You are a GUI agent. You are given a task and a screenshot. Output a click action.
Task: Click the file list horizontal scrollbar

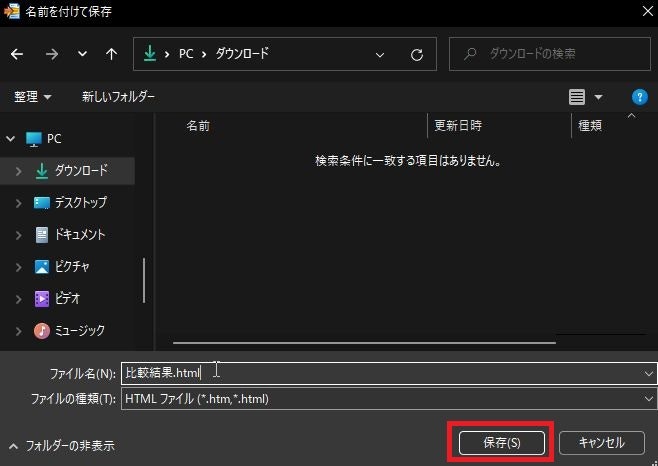364,343
